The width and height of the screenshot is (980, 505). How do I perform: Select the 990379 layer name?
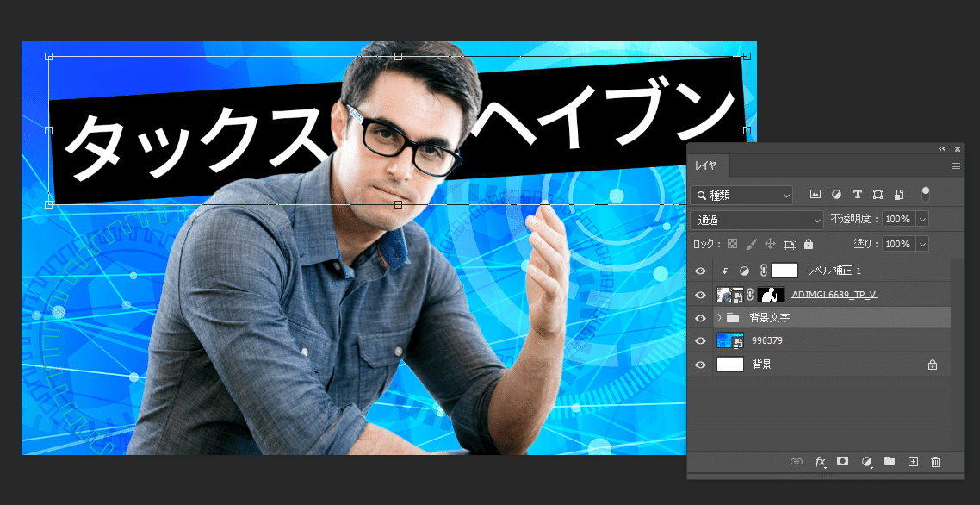coord(767,341)
